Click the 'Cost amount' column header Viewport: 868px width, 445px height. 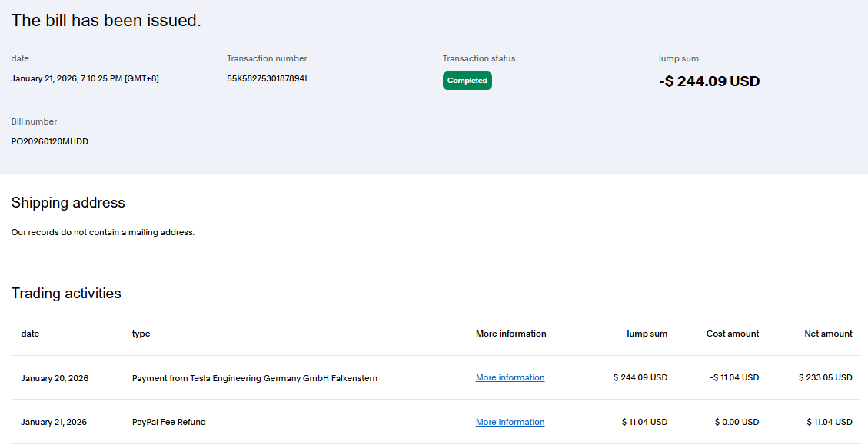click(x=732, y=334)
